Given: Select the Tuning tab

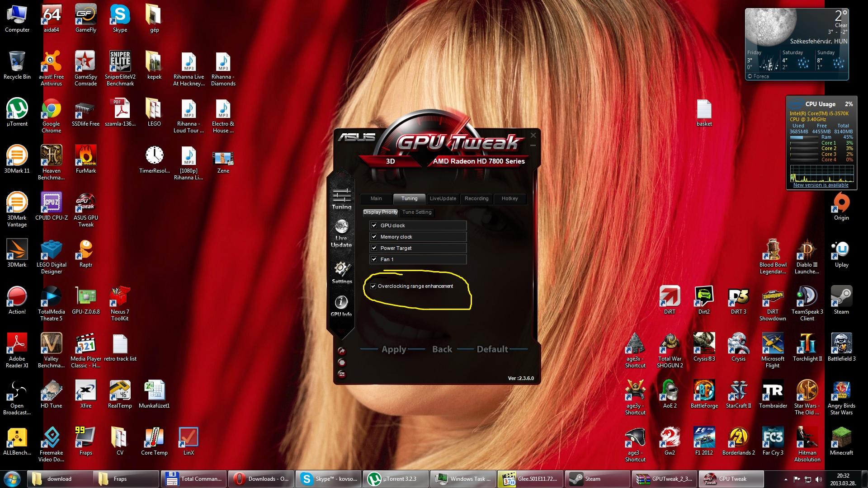Looking at the screenshot, I should (409, 198).
